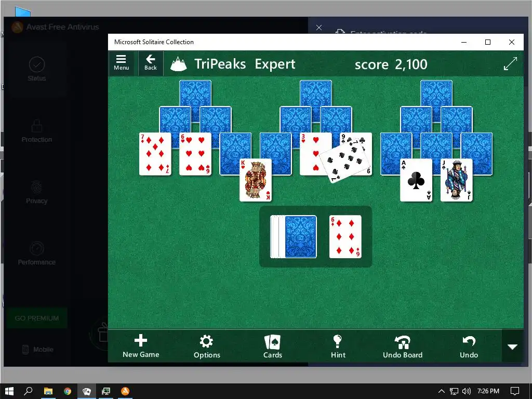Request a Hint with lightbulb icon
532x399 pixels.
[x=338, y=346]
